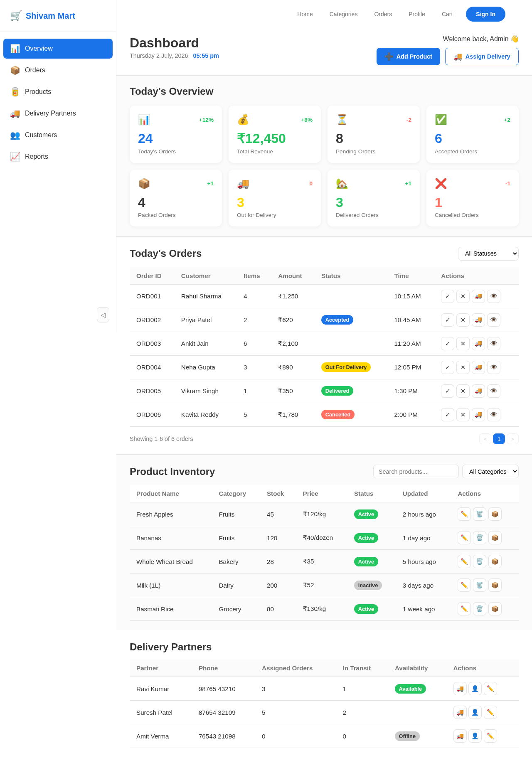The image size is (532, 758).
Task: Open Reports in the sidebar
Action: click(x=58, y=157)
